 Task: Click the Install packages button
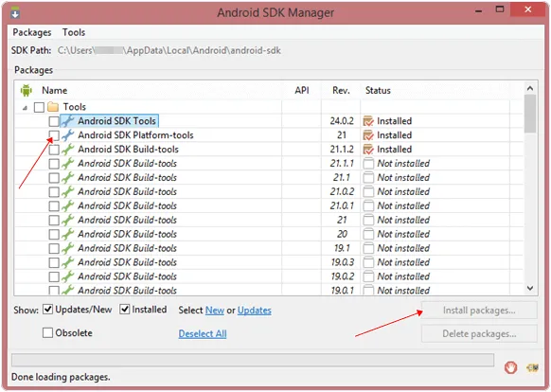(479, 310)
